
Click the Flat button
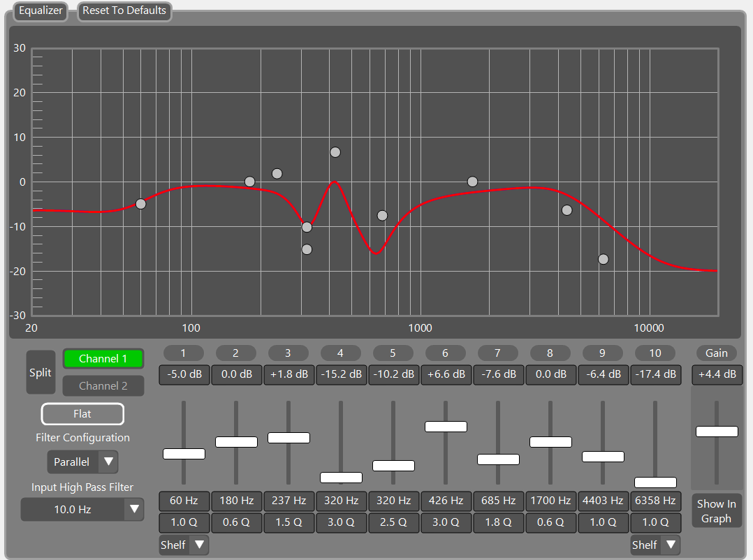point(82,414)
